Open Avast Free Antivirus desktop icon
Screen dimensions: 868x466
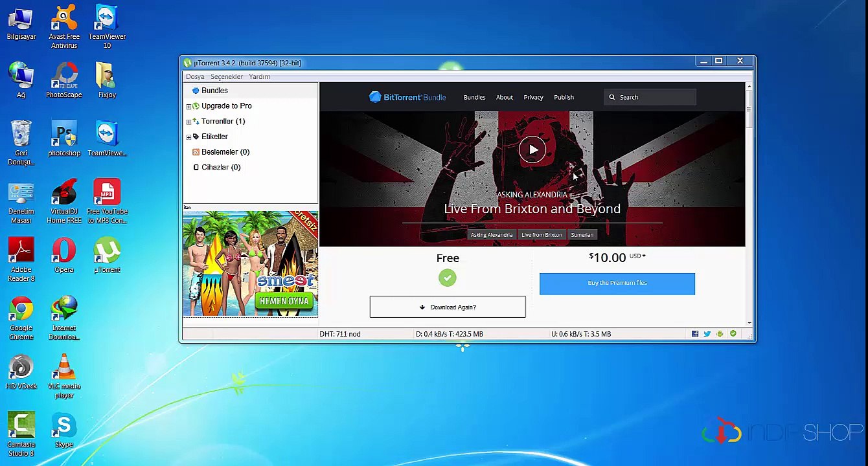(64, 28)
